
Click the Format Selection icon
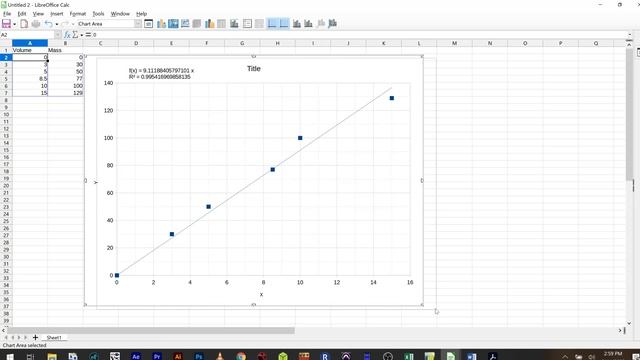click(149, 24)
